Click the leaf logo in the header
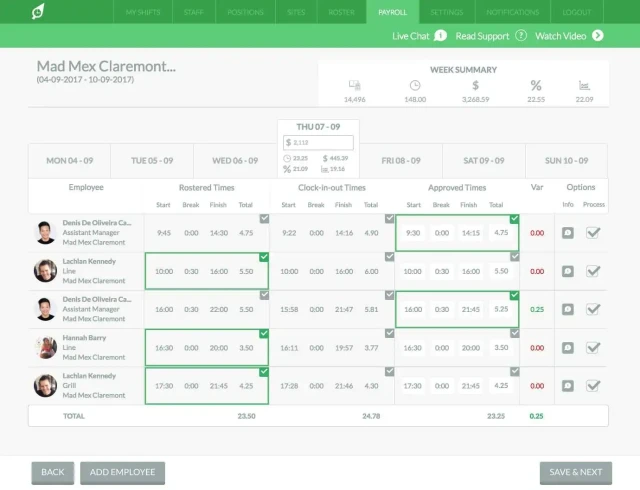The image size is (640, 490). (38, 11)
